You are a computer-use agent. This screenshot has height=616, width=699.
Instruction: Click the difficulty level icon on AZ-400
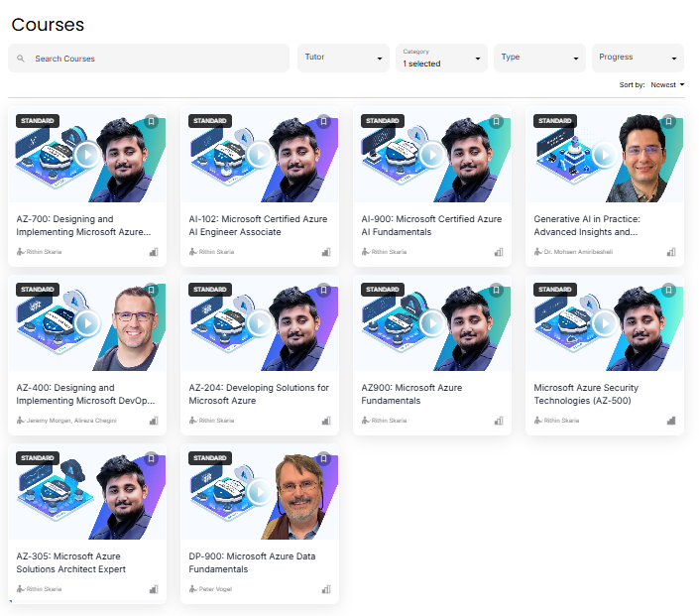point(154,421)
